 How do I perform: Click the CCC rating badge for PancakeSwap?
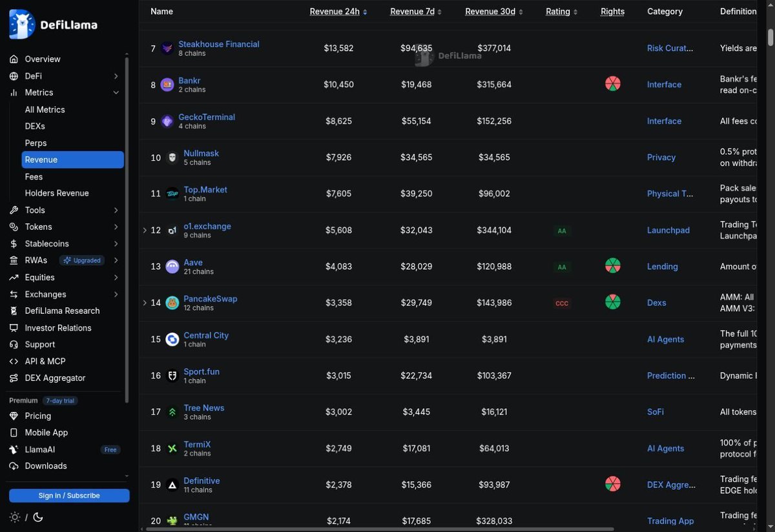click(x=562, y=303)
